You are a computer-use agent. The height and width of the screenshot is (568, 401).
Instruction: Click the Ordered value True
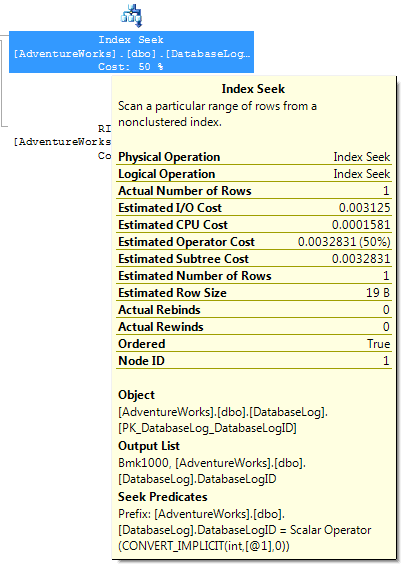click(379, 344)
